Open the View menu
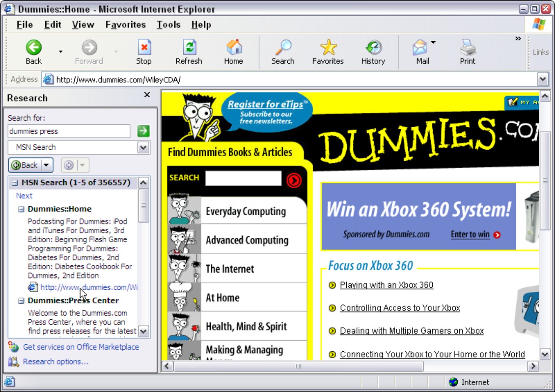This screenshot has width=555, height=392. [83, 25]
